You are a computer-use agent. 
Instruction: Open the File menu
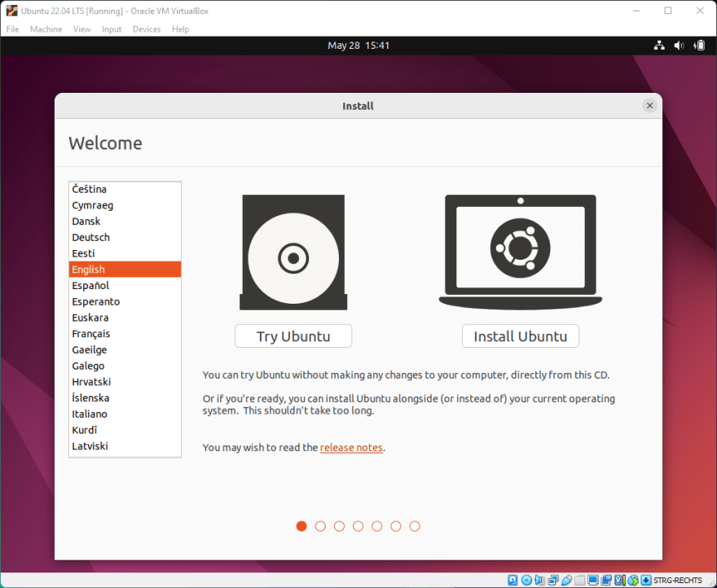coord(12,29)
